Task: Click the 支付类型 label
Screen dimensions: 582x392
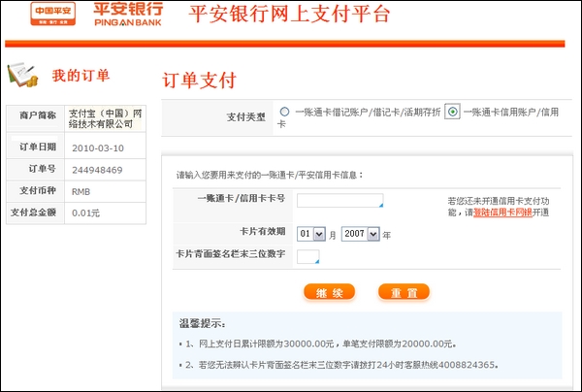Action: pos(246,117)
